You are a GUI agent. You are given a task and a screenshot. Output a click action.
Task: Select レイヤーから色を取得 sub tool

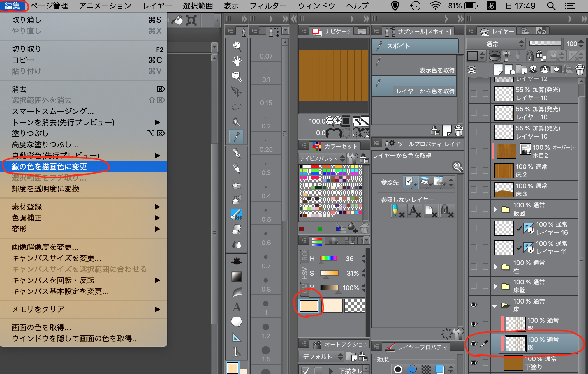tap(414, 86)
